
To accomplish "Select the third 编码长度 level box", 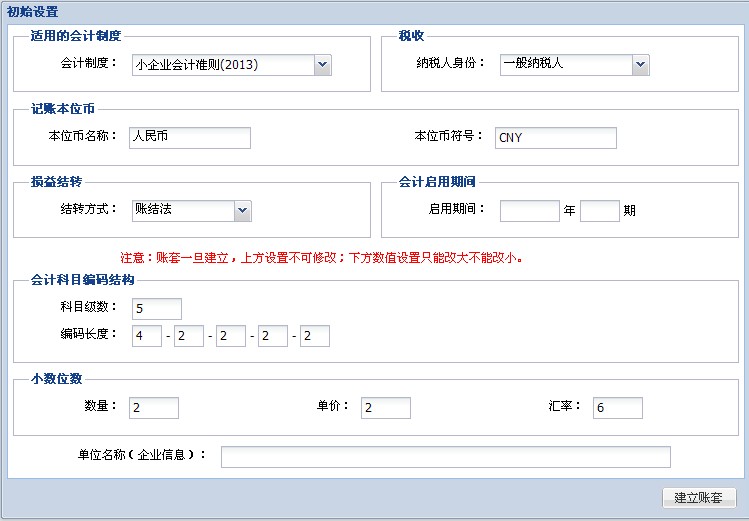I will pos(231,336).
